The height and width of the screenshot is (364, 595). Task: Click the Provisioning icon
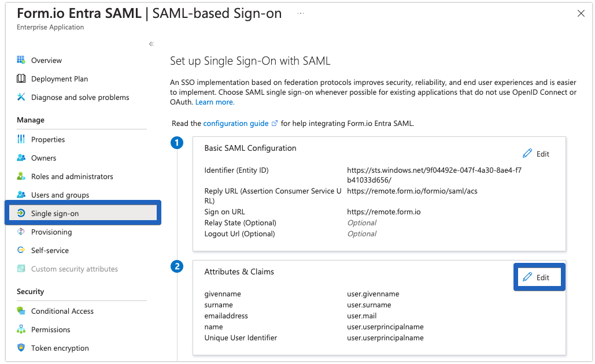pyautogui.click(x=21, y=232)
